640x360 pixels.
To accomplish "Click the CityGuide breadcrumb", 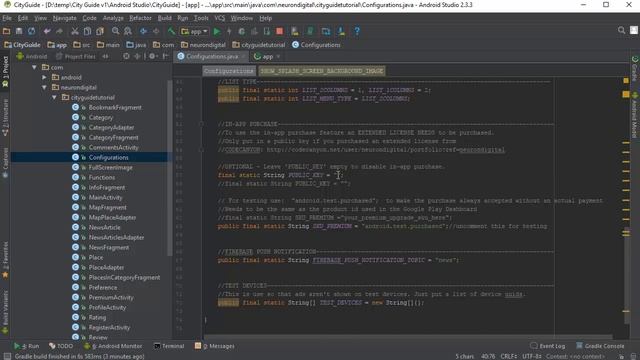I will [22, 45].
